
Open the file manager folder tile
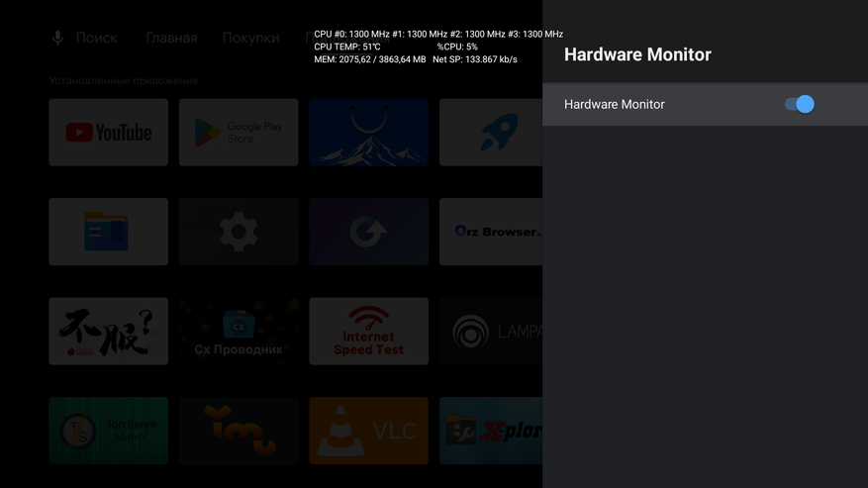pyautogui.click(x=109, y=232)
